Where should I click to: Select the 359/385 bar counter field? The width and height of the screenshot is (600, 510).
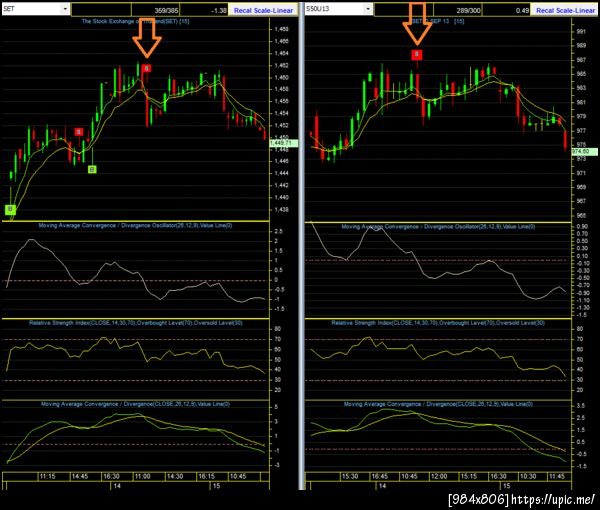(x=156, y=10)
